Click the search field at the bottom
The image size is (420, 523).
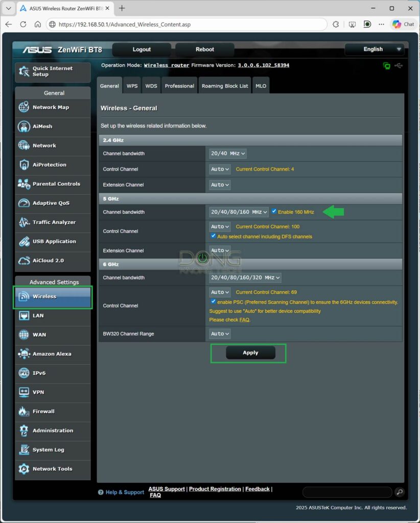[x=346, y=492]
